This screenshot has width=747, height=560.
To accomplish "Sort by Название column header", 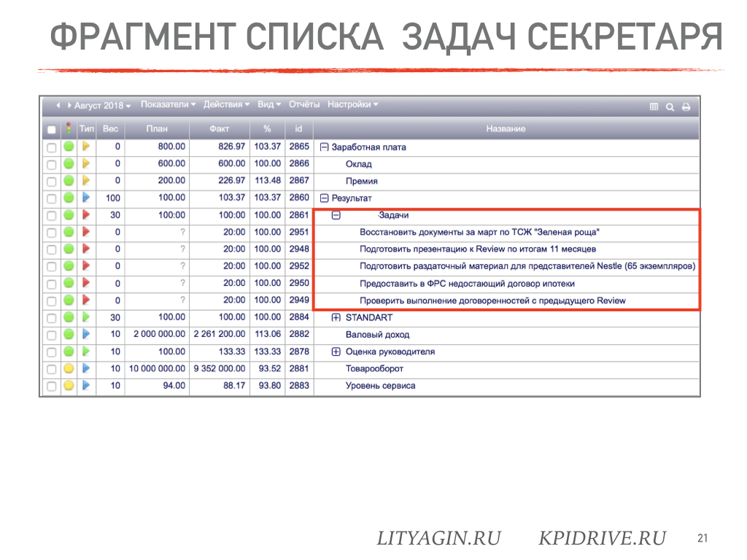I will 506,128.
